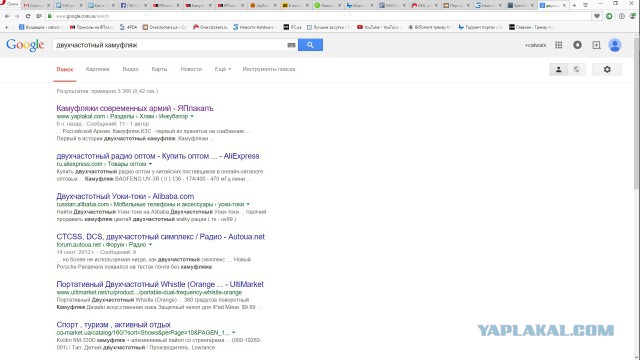The height and width of the screenshot is (360, 640).
Task: Open CTCSS, DCS Autoua.net result
Action: 160,237
